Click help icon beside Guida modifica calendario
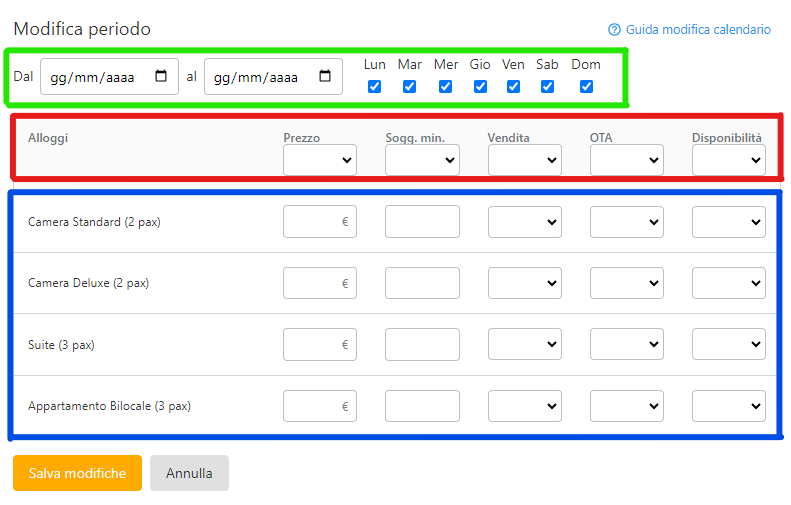The width and height of the screenshot is (791, 505). pos(614,30)
